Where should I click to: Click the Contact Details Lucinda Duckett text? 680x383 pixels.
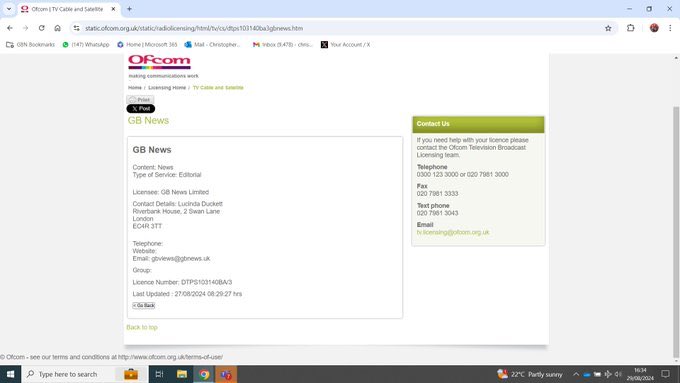178,204
